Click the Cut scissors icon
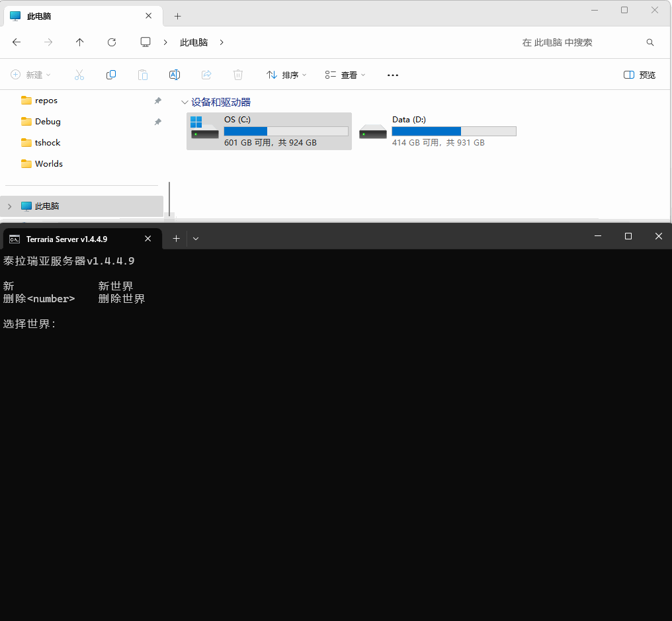The height and width of the screenshot is (621, 672). point(79,75)
